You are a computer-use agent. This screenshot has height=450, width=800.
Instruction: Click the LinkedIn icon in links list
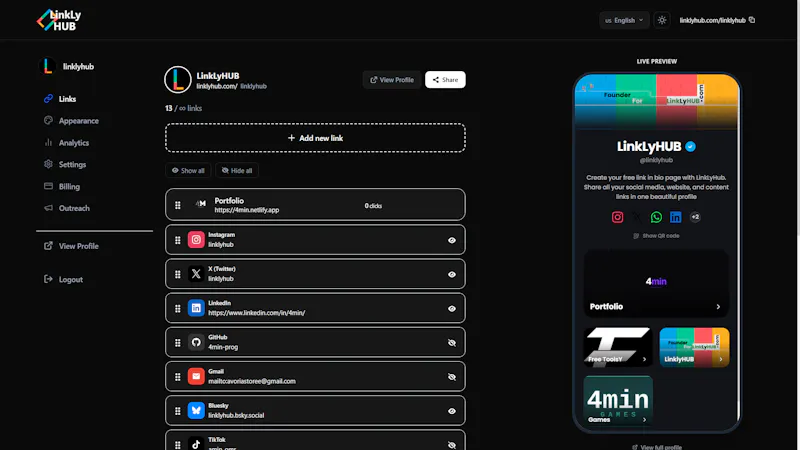click(196, 308)
